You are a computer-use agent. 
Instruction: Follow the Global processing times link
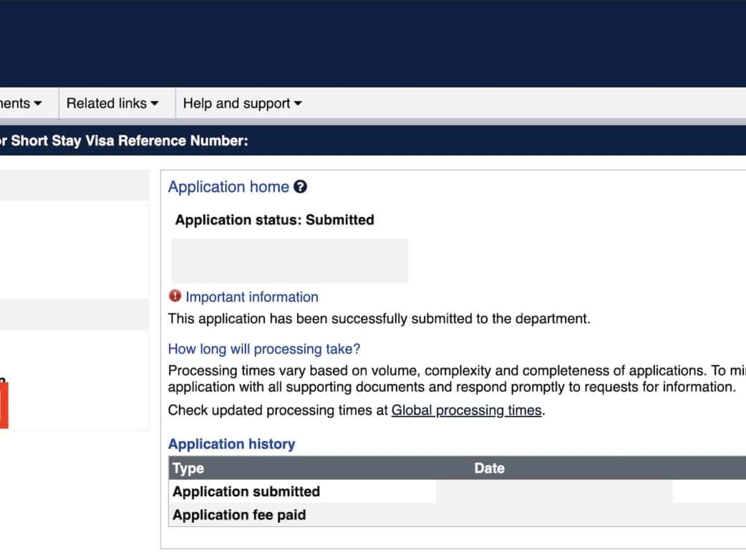[466, 411]
